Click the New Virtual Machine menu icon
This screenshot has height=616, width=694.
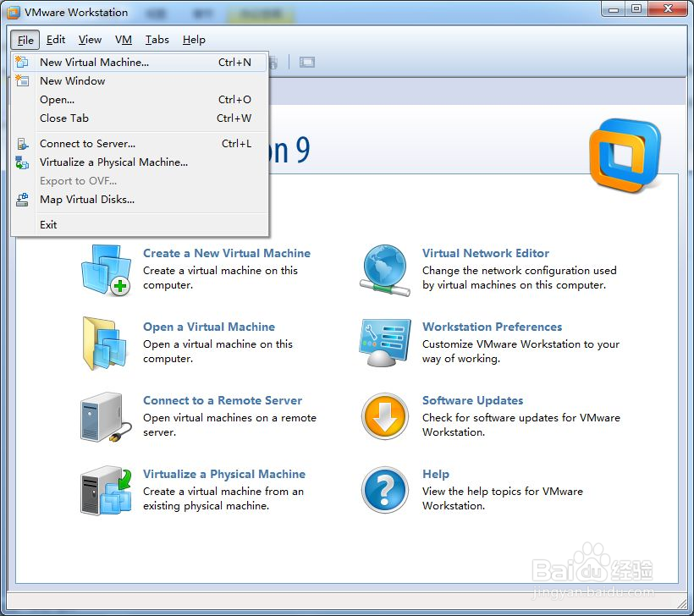(x=22, y=62)
